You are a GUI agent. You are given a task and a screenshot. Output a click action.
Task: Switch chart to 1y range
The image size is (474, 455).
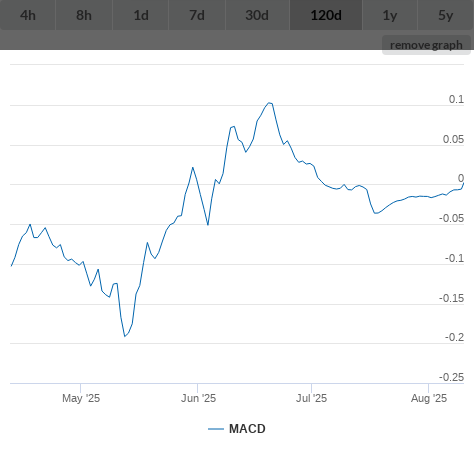pyautogui.click(x=390, y=15)
